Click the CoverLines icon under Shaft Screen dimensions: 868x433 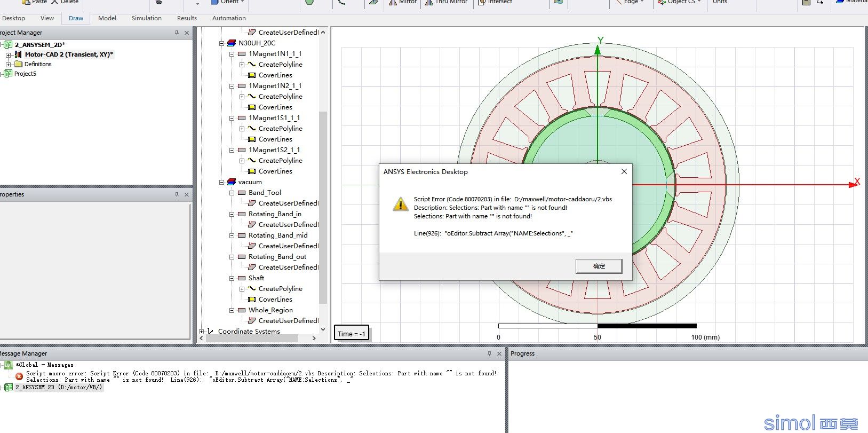(x=252, y=300)
